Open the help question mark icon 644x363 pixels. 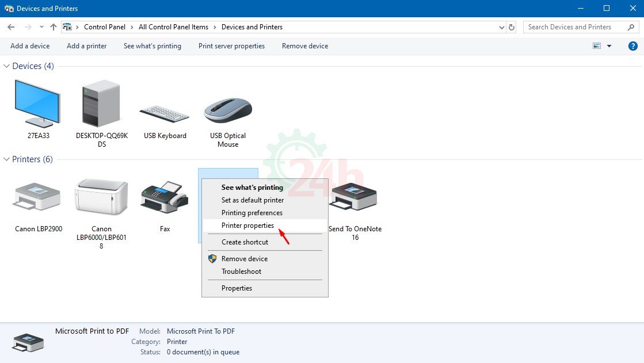click(632, 46)
